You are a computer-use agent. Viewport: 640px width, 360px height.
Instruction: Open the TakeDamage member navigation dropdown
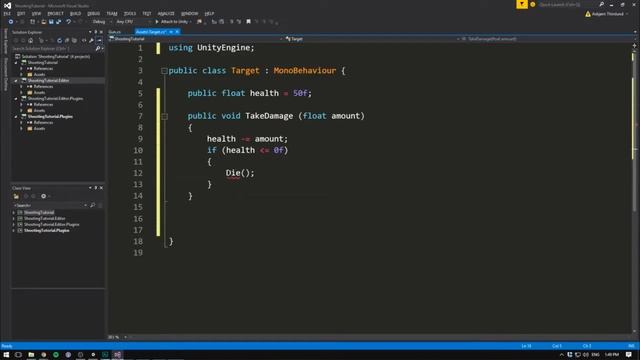547,39
